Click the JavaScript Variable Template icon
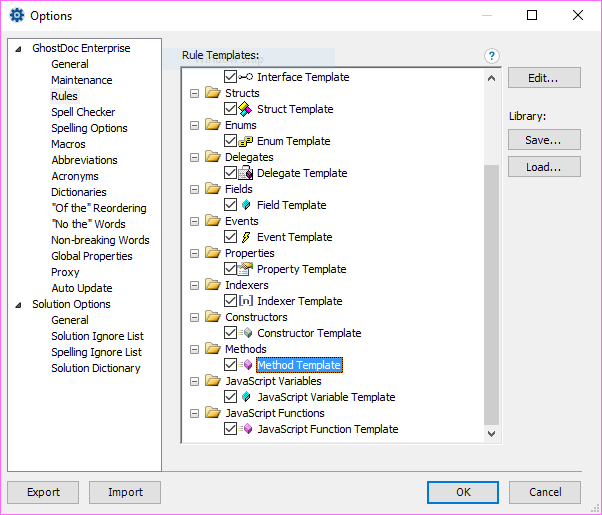 246,397
